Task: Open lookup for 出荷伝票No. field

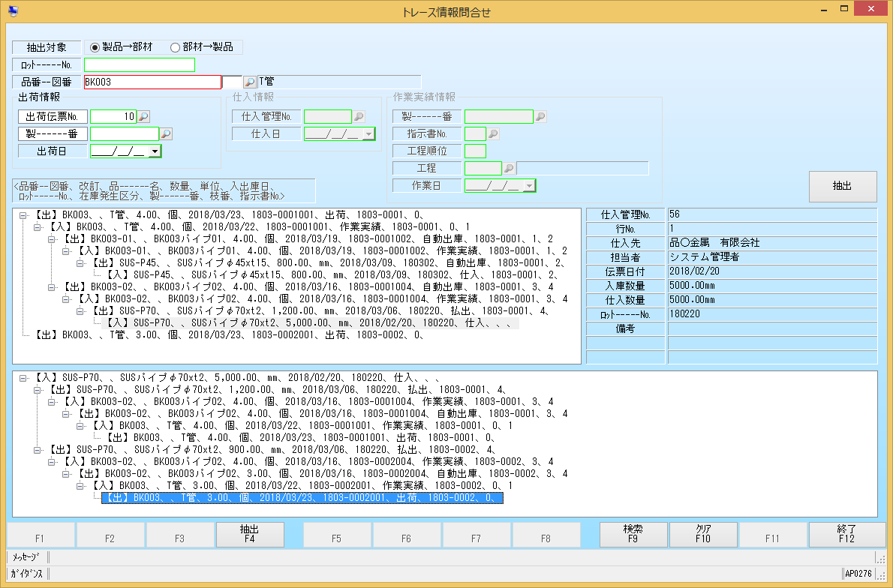Action: 144,116
